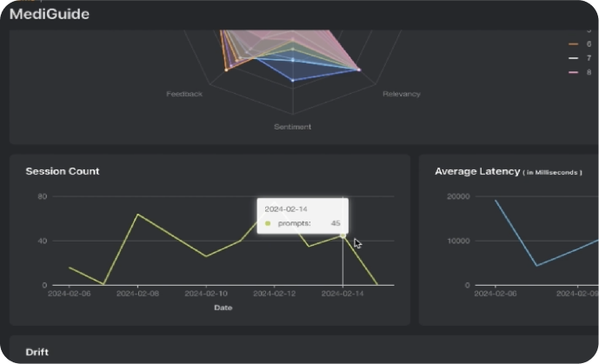Toggle legend series 8 in radar chart

tap(580, 72)
